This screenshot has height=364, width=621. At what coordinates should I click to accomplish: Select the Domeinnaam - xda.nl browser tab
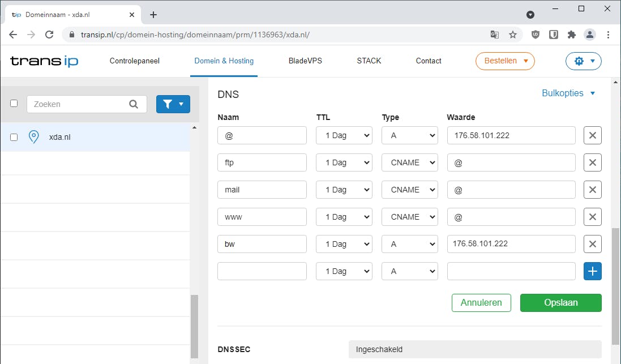(x=73, y=15)
